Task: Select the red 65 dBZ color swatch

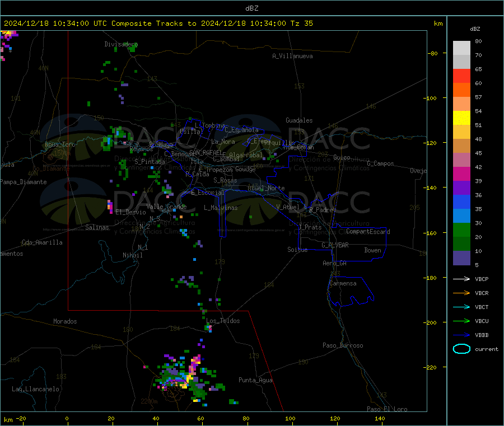Action: (x=461, y=76)
